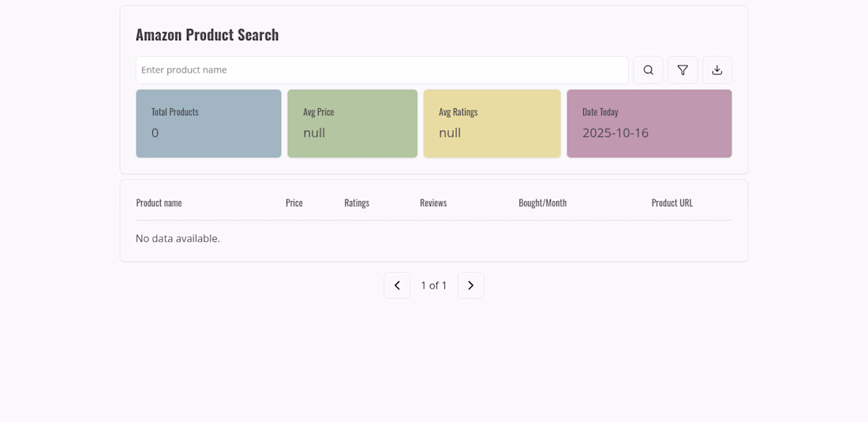
Task: Download results with the download icon
Action: tap(717, 70)
